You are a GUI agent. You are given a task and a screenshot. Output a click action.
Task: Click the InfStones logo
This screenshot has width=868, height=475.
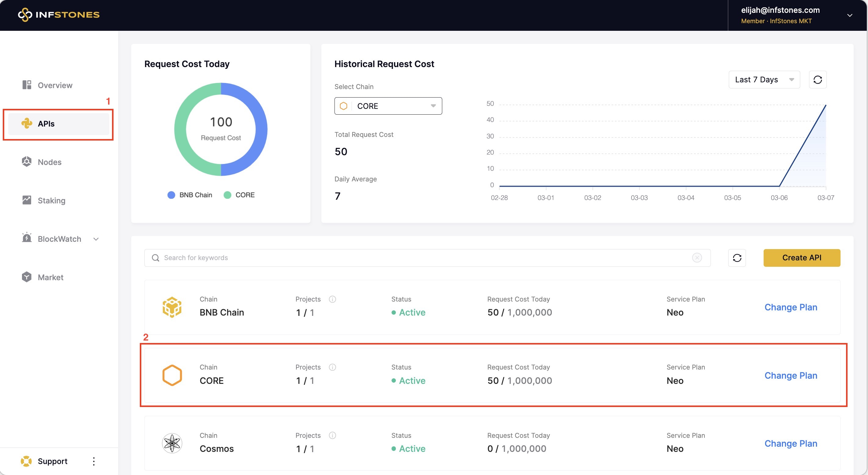(59, 14)
